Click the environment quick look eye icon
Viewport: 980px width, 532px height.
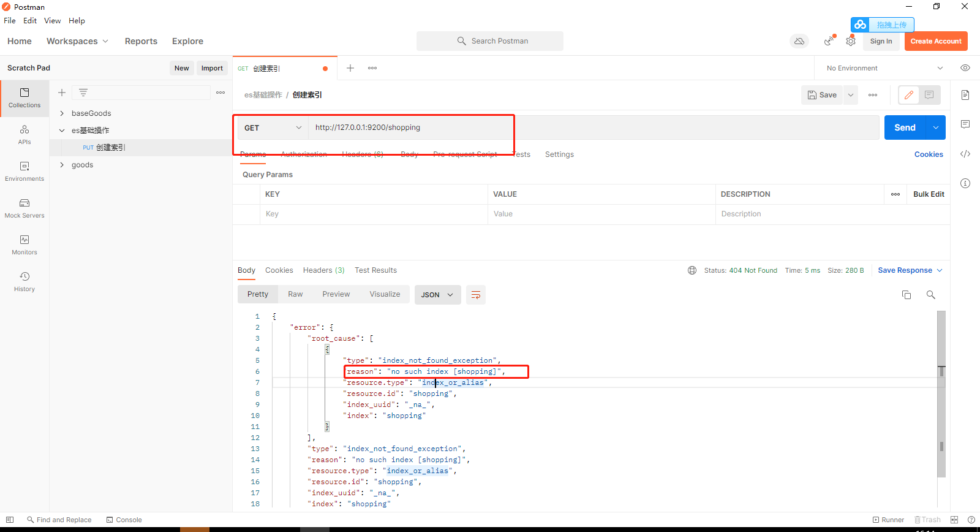click(x=965, y=68)
